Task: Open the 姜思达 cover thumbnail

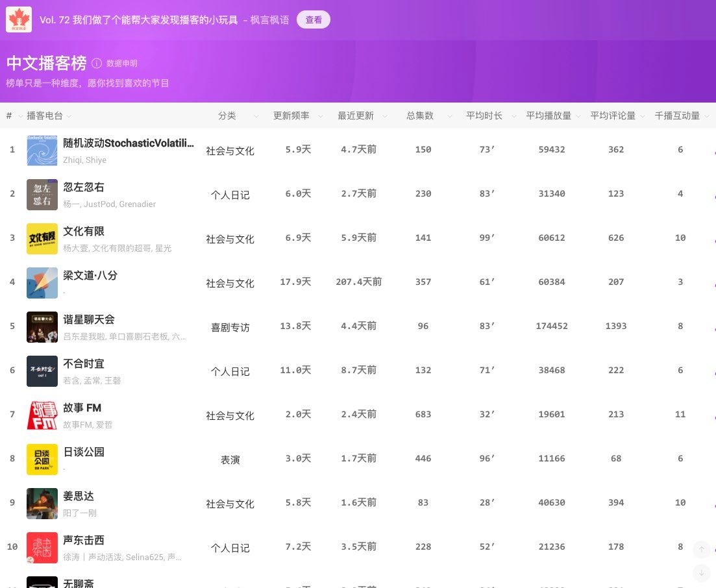Action: 42,504
